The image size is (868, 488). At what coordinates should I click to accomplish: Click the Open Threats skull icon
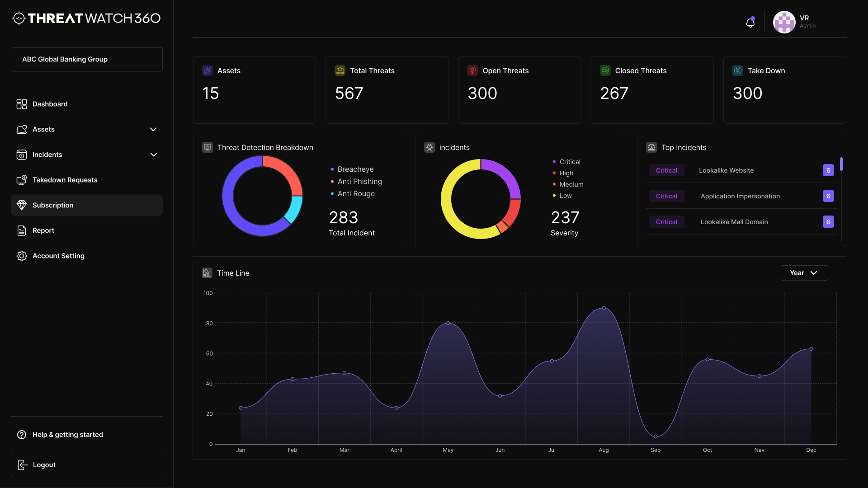pyautogui.click(x=472, y=70)
